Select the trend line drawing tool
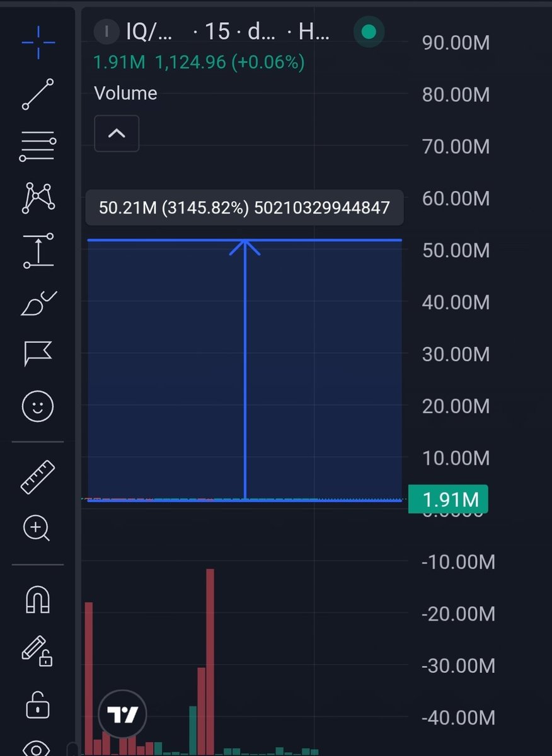The height and width of the screenshot is (756, 552). (x=38, y=94)
